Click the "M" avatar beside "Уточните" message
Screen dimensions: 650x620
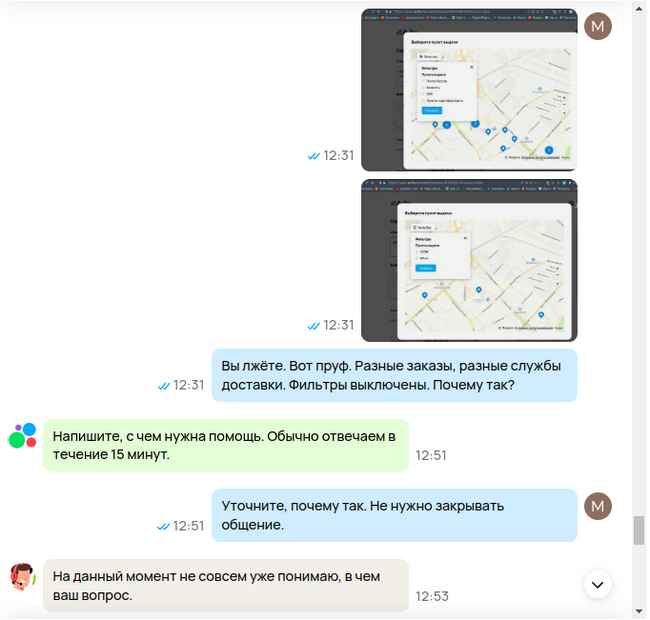[598, 507]
